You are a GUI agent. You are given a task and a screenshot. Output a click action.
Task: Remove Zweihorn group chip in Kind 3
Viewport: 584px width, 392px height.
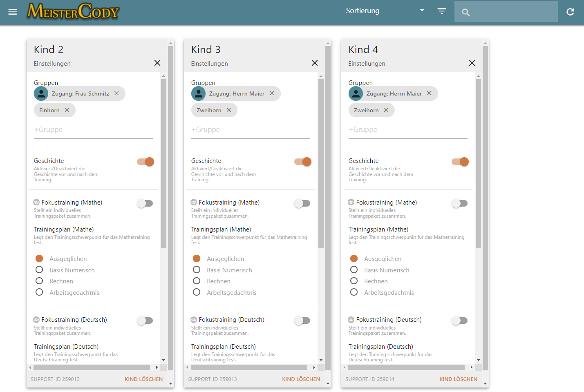(229, 110)
